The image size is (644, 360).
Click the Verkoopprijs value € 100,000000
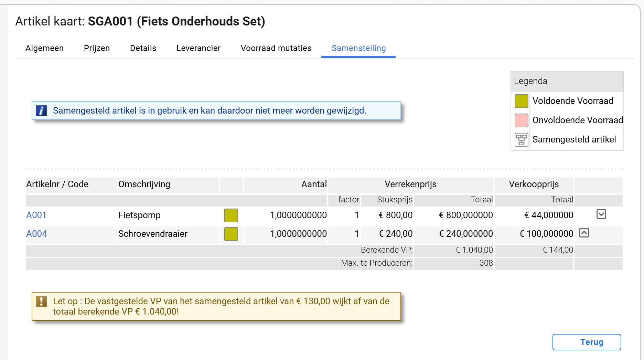(x=546, y=234)
